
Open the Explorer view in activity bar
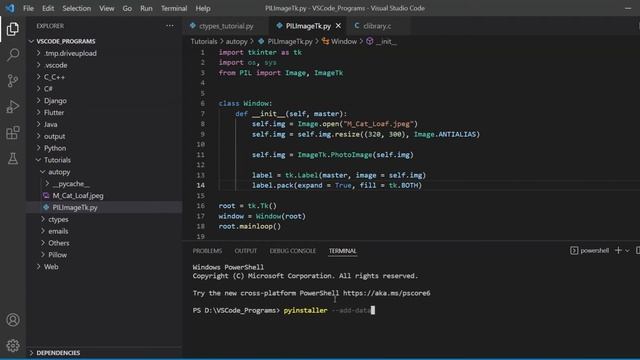pyautogui.click(x=13, y=29)
